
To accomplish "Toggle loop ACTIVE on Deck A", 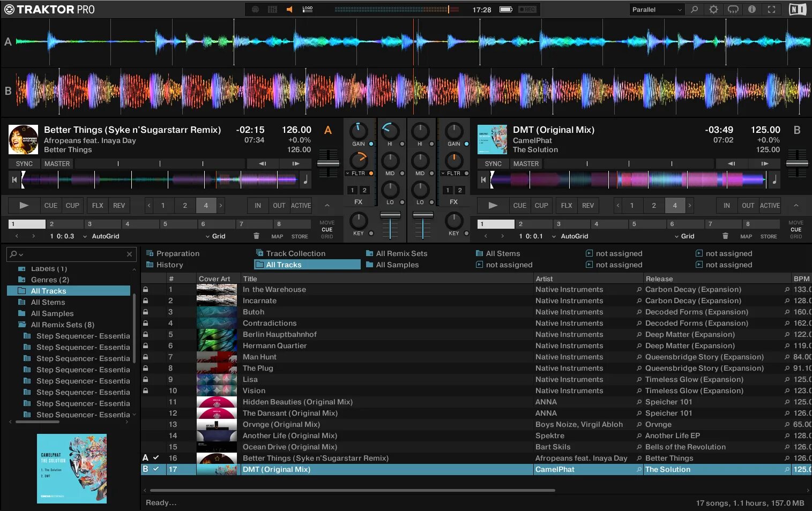I will [x=301, y=206].
